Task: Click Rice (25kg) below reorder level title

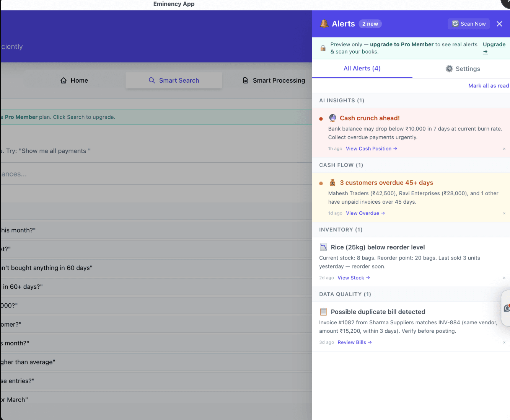Action: (378, 247)
